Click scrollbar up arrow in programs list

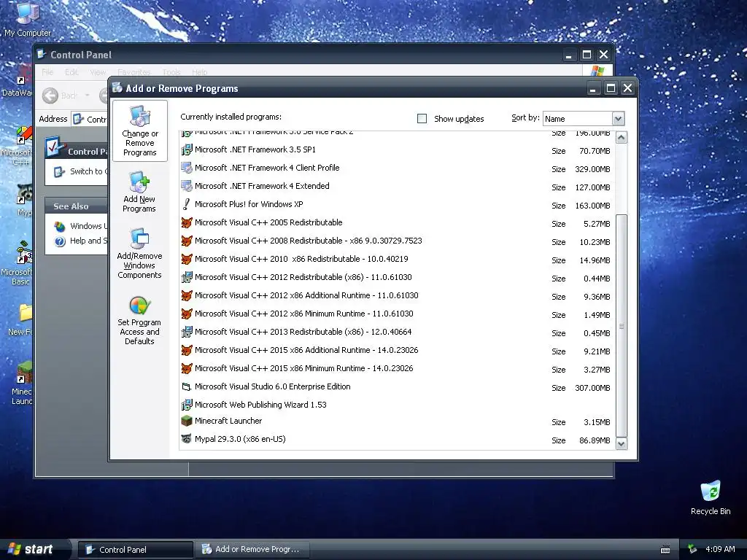[621, 138]
